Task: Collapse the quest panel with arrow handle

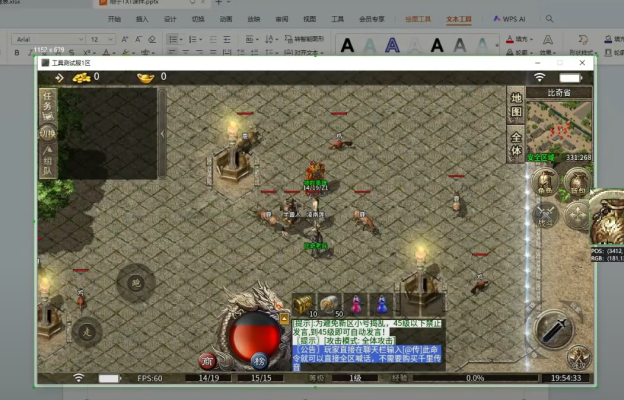Action: (x=163, y=133)
